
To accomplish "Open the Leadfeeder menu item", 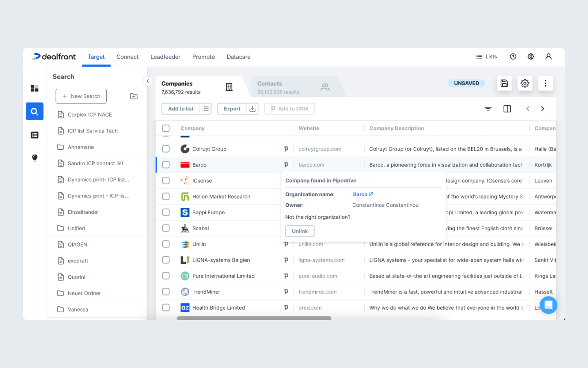I will coord(165,57).
